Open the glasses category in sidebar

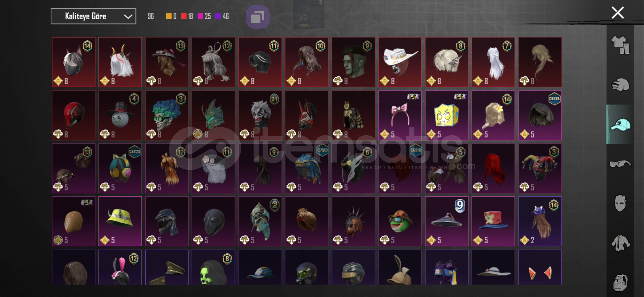point(620,164)
